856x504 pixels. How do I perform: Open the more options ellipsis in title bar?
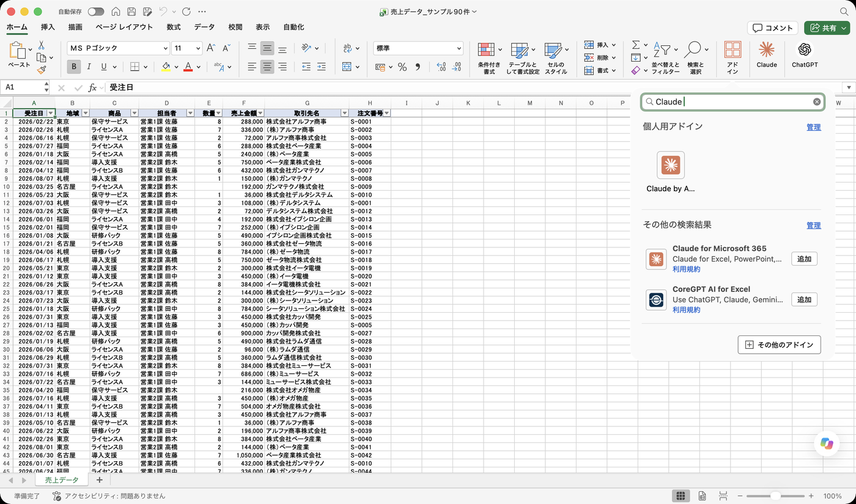pos(202,12)
